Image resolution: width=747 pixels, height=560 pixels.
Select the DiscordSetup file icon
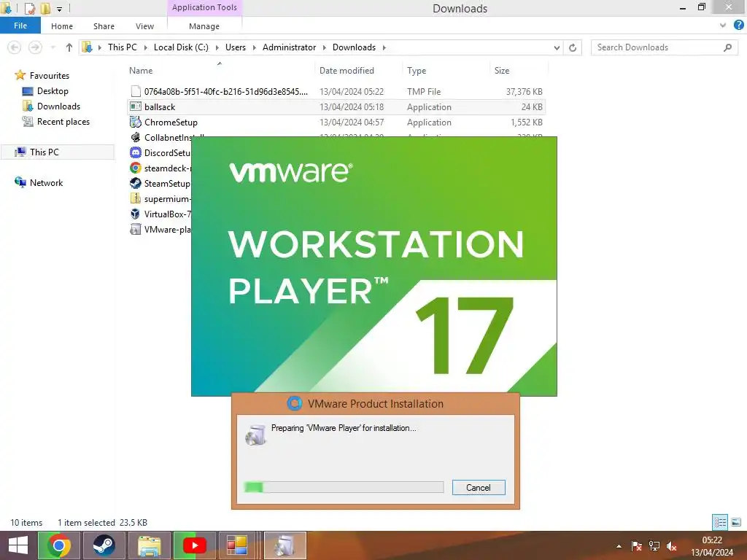pos(136,152)
